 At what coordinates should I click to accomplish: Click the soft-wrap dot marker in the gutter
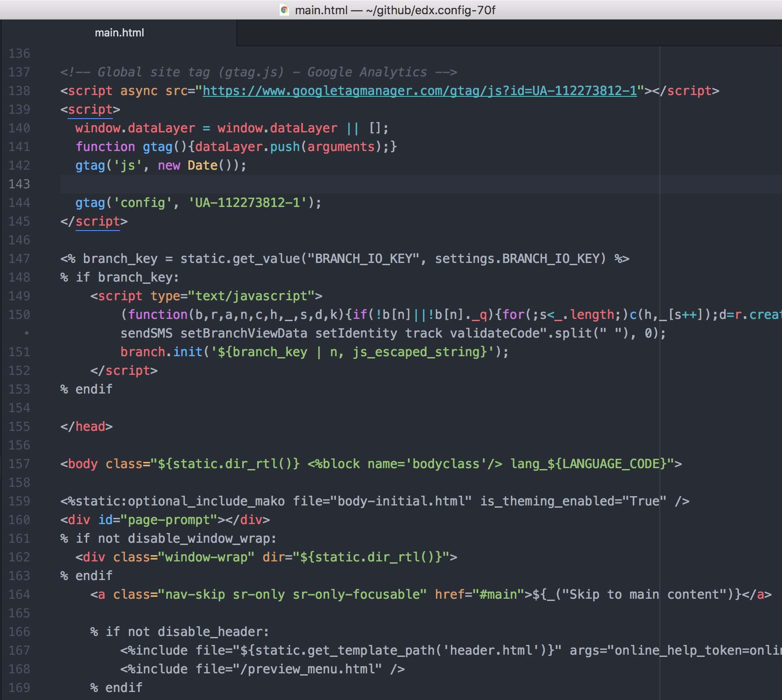(x=27, y=333)
